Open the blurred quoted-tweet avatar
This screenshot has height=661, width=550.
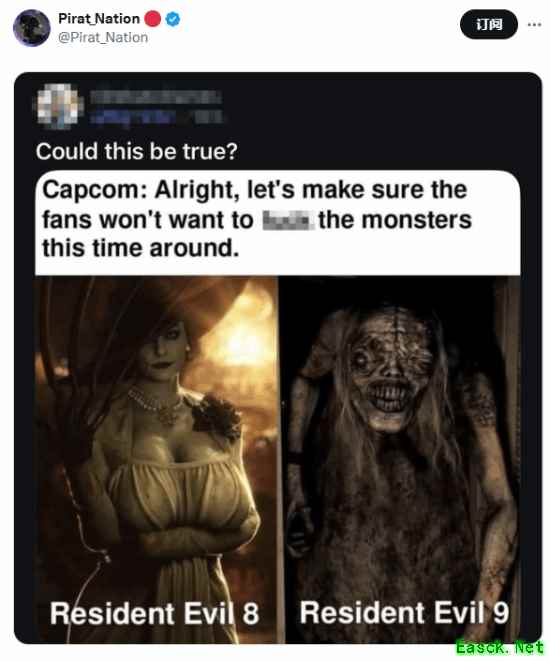pyautogui.click(x=58, y=106)
